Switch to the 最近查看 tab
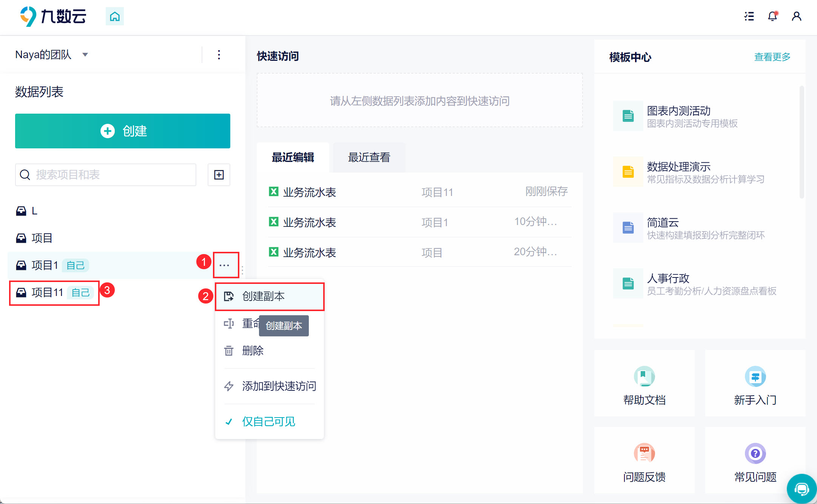The width and height of the screenshot is (817, 504). (369, 157)
